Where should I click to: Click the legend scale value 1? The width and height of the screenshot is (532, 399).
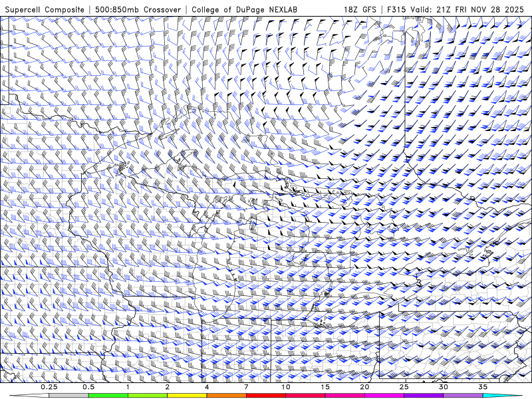(x=128, y=387)
